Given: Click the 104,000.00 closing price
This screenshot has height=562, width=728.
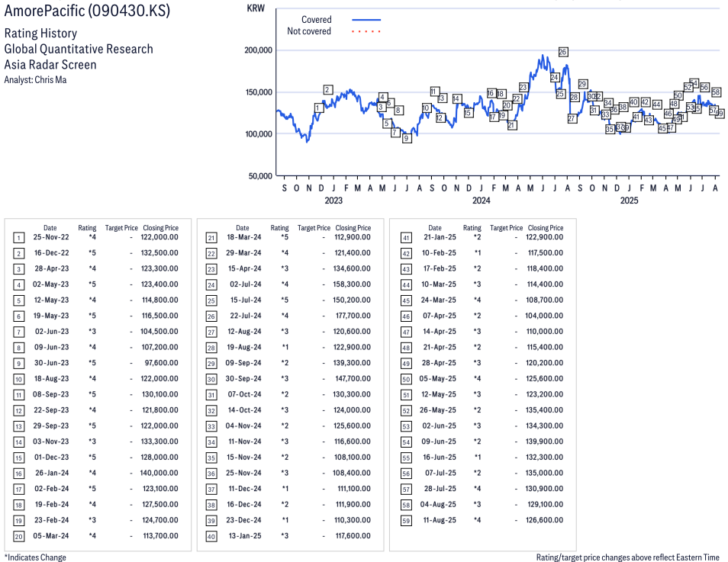Looking at the screenshot, I should [544, 316].
